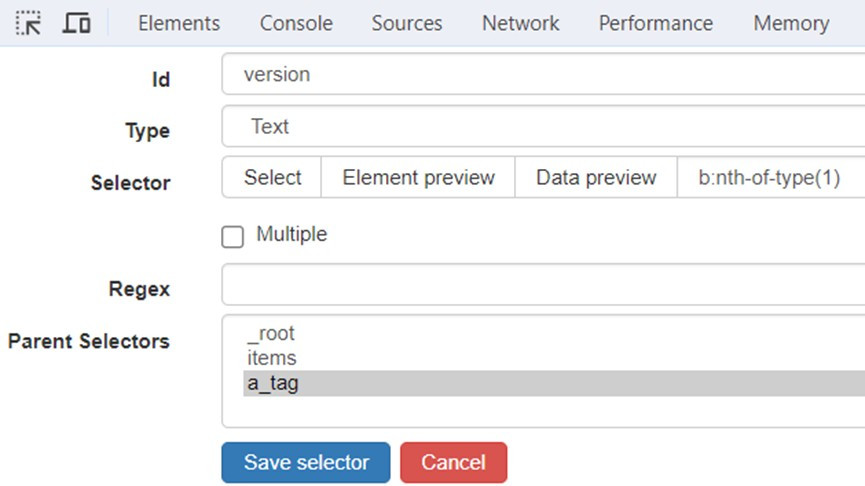Viewport: 865px width, 486px height.
Task: Save the selector with blue button
Action: pos(306,463)
